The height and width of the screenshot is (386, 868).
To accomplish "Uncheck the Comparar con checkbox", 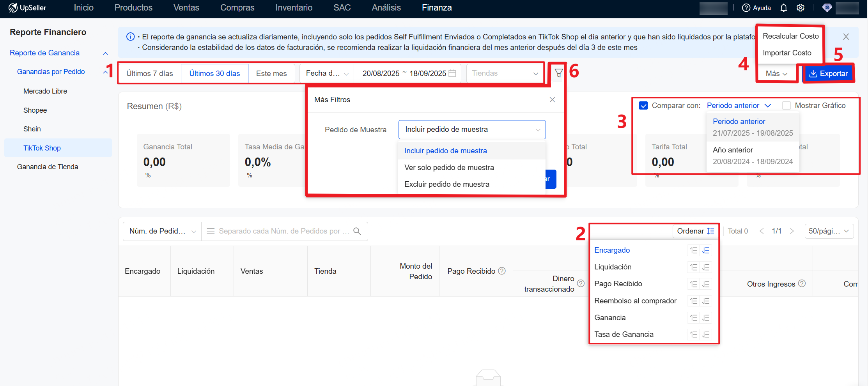I will click(x=643, y=106).
